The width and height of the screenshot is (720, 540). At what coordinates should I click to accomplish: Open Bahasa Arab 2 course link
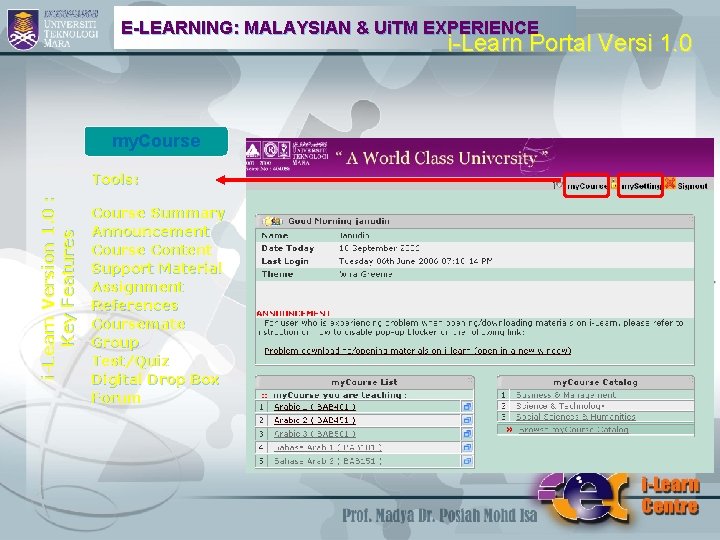(x=327, y=461)
